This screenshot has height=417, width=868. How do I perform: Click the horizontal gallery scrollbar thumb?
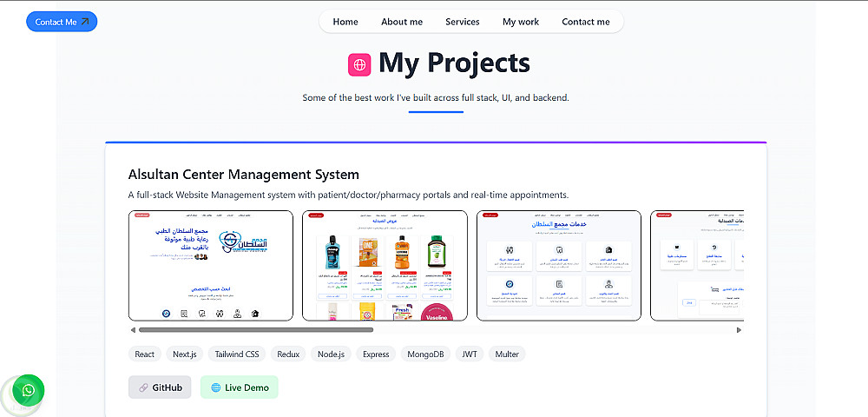click(256, 330)
